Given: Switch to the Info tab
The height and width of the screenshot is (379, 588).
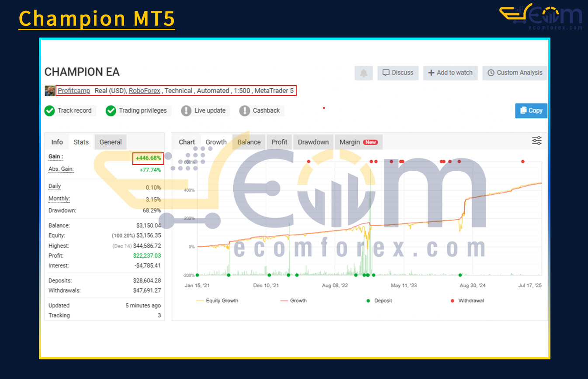Looking at the screenshot, I should pos(57,142).
